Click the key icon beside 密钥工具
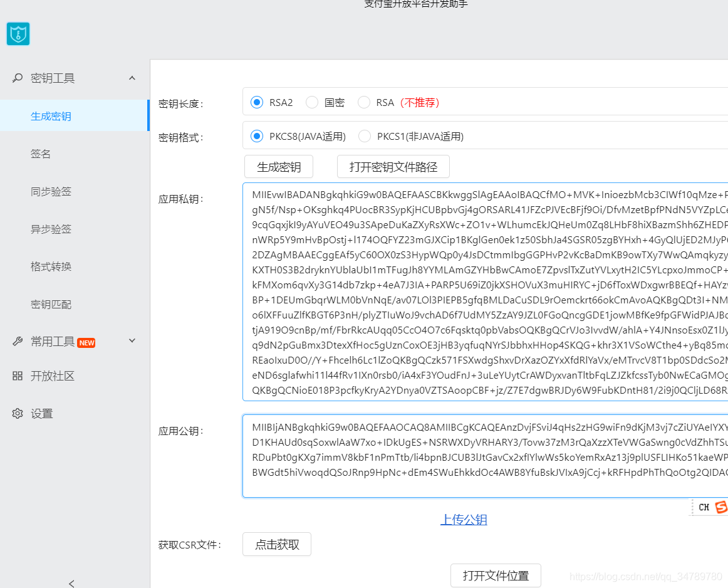This screenshot has height=588, width=728. tap(18, 78)
